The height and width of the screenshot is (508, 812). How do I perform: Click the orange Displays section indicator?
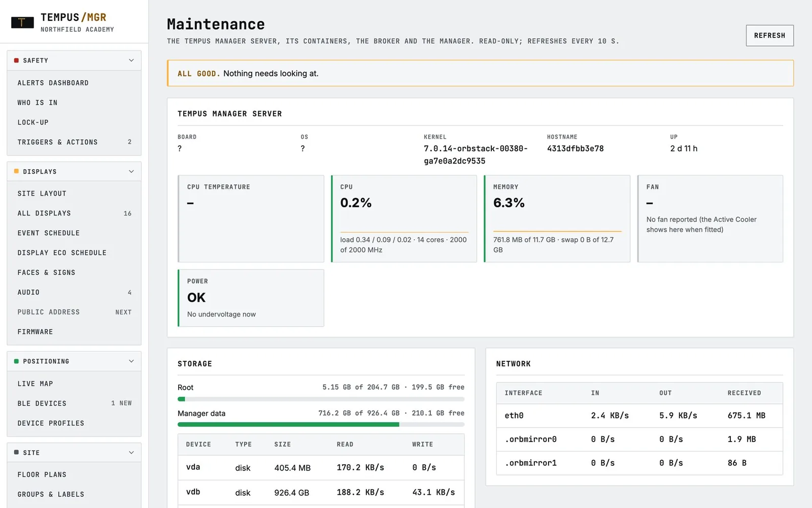click(x=16, y=171)
